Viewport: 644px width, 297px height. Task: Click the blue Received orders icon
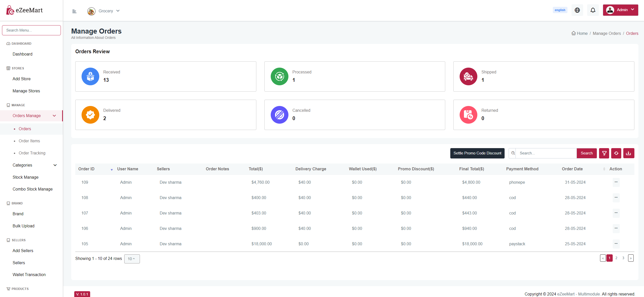[90, 76]
